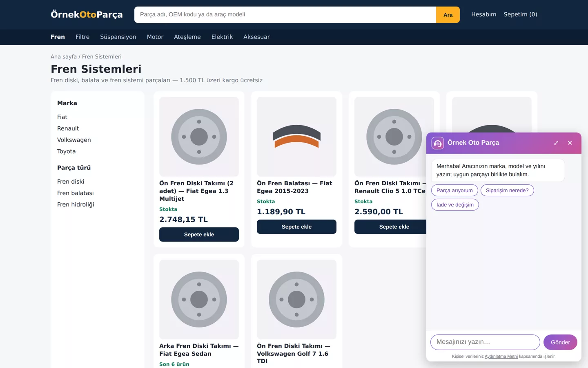Open the Aydınlatma Metni privacy link

pos(501,357)
